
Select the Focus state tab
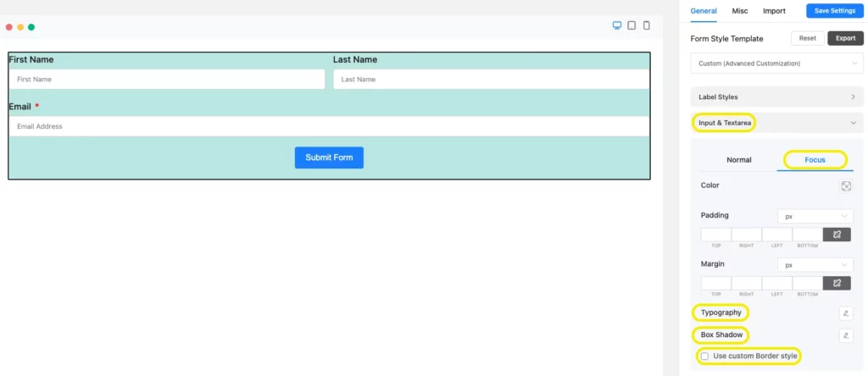[x=815, y=160]
